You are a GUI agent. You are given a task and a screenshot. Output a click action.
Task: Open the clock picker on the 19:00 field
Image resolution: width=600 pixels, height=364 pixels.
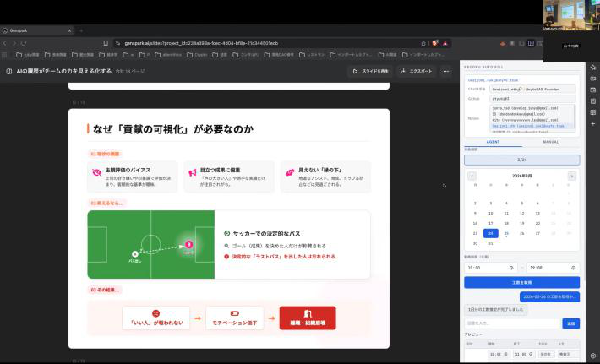pyautogui.click(x=573, y=268)
